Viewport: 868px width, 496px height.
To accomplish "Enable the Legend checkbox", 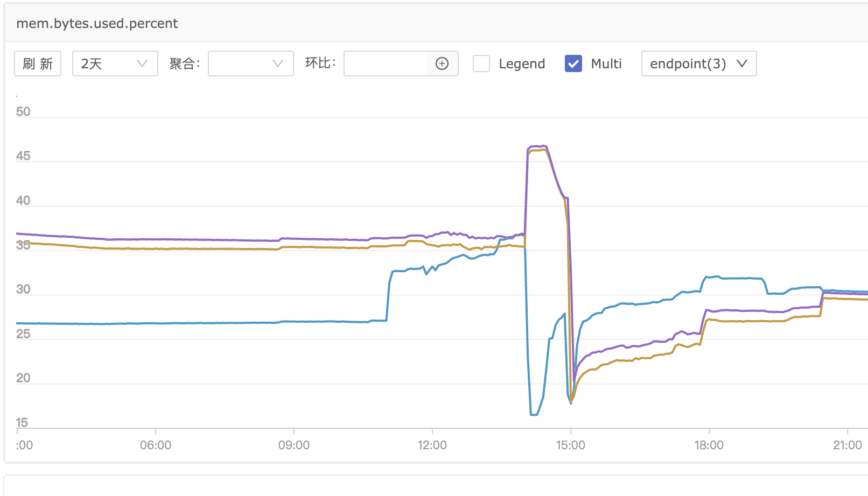I will 481,64.
